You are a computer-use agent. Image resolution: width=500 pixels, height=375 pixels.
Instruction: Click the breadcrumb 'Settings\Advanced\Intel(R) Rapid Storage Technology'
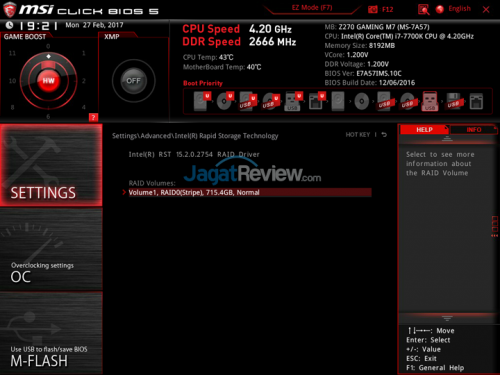point(195,136)
